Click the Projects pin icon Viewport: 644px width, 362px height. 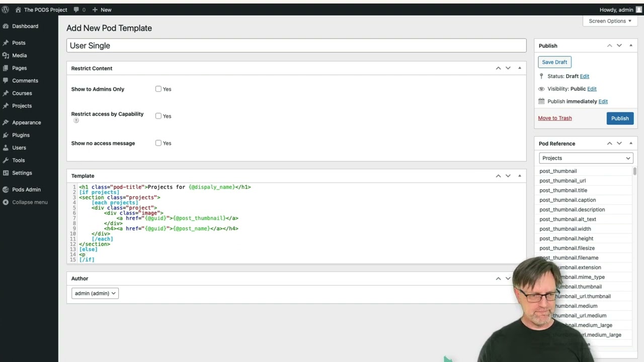point(6,106)
